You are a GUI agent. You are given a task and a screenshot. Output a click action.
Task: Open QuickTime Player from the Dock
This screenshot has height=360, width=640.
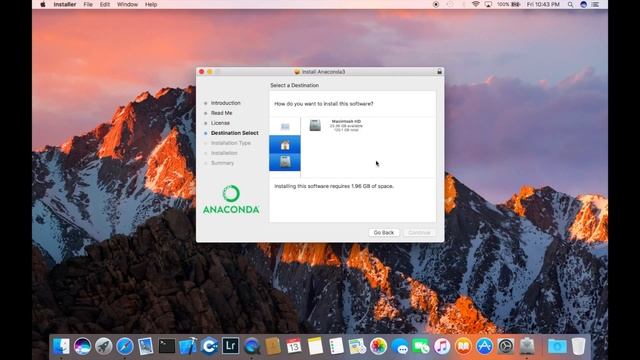252,347
